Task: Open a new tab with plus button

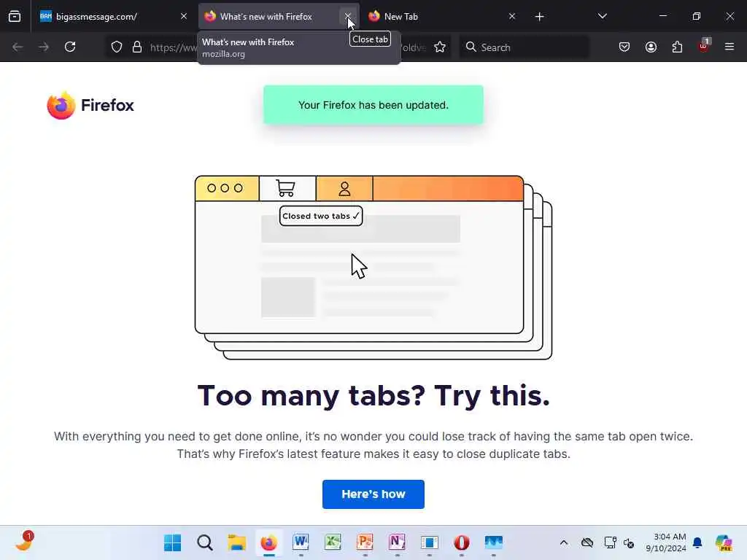Action: (539, 17)
